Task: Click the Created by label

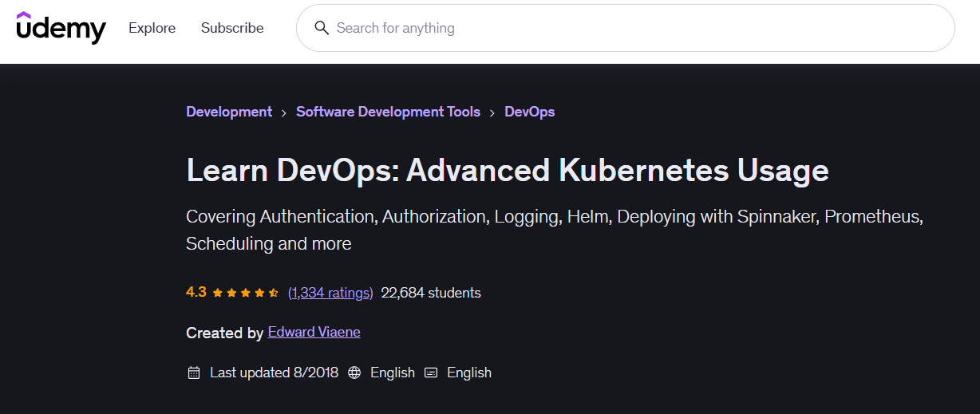Action: pyautogui.click(x=224, y=333)
